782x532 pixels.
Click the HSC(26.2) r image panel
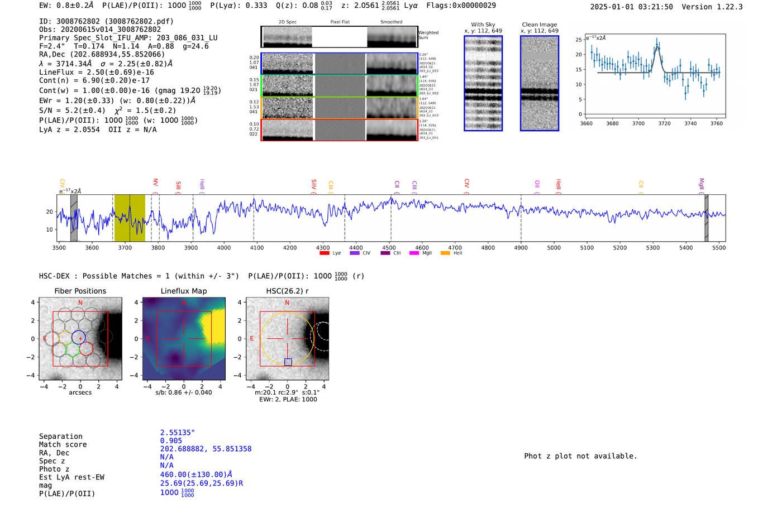[x=287, y=338]
